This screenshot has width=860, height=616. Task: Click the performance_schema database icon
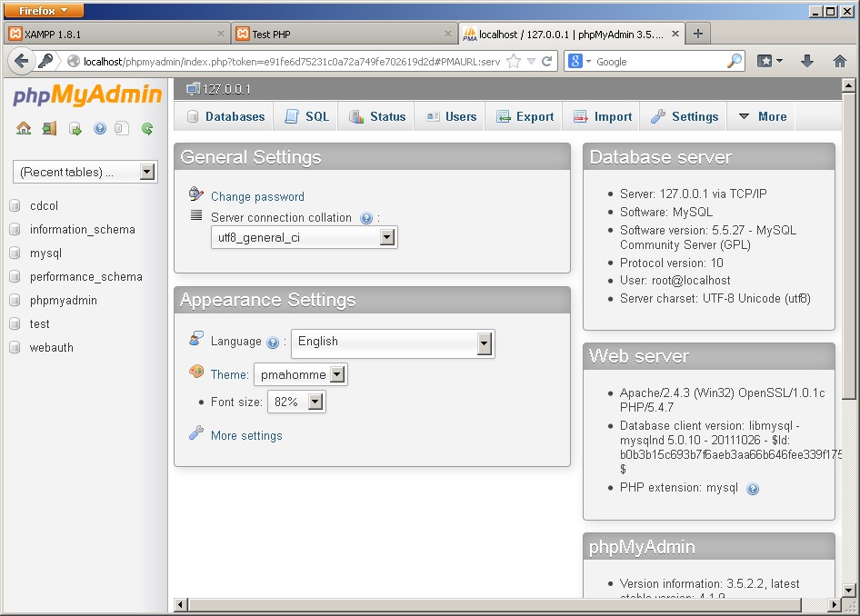pos(15,277)
